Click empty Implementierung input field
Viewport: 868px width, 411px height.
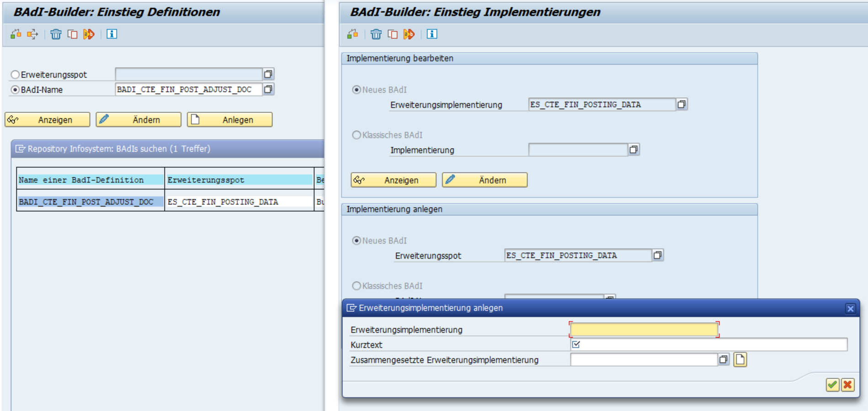click(x=578, y=149)
